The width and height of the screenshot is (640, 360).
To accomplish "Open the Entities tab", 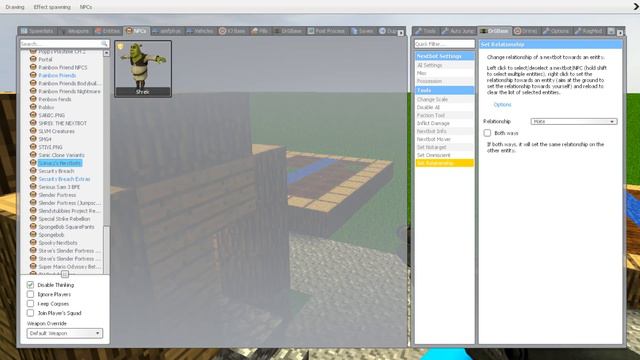I will 107,31.
